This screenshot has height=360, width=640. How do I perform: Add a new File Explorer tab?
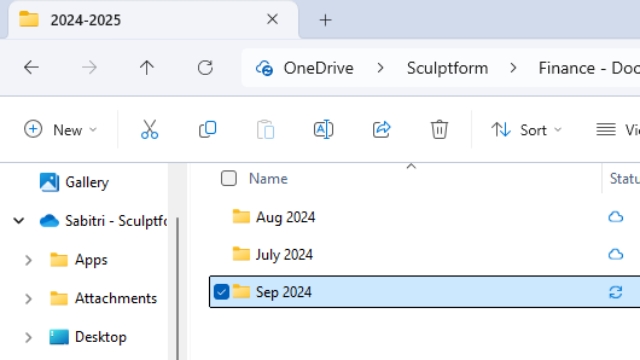pyautogui.click(x=325, y=20)
